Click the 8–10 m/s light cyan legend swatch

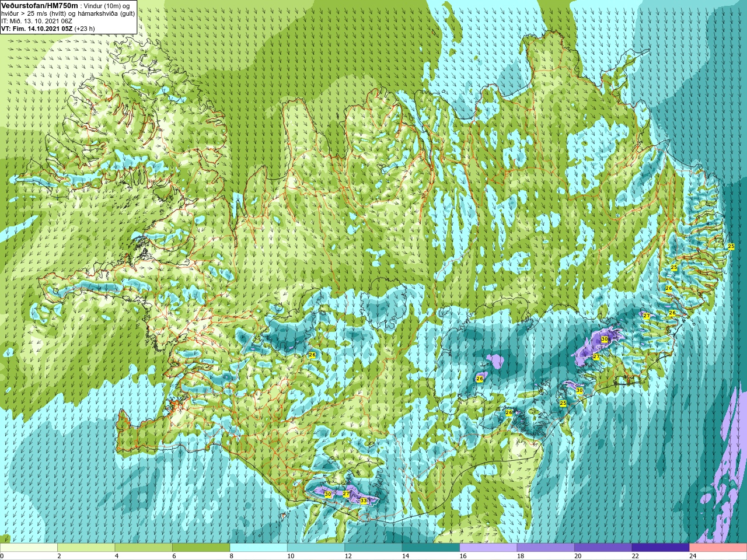pyautogui.click(x=259, y=548)
